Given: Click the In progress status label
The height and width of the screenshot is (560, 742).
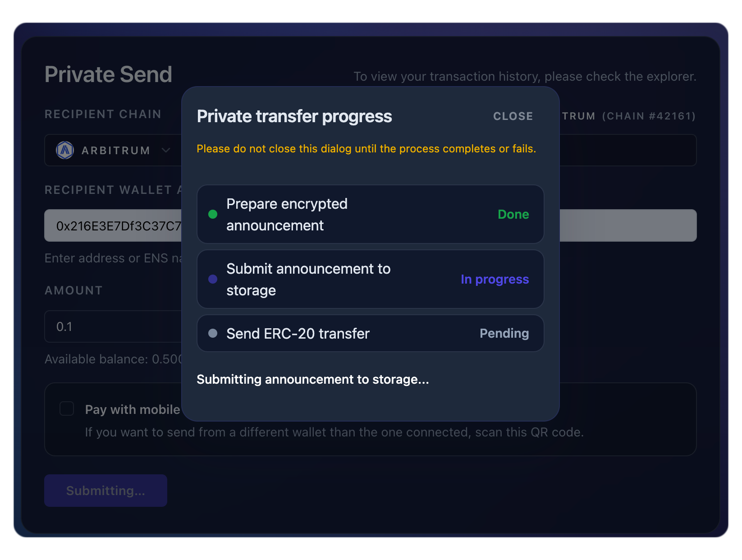Looking at the screenshot, I should click(x=495, y=279).
